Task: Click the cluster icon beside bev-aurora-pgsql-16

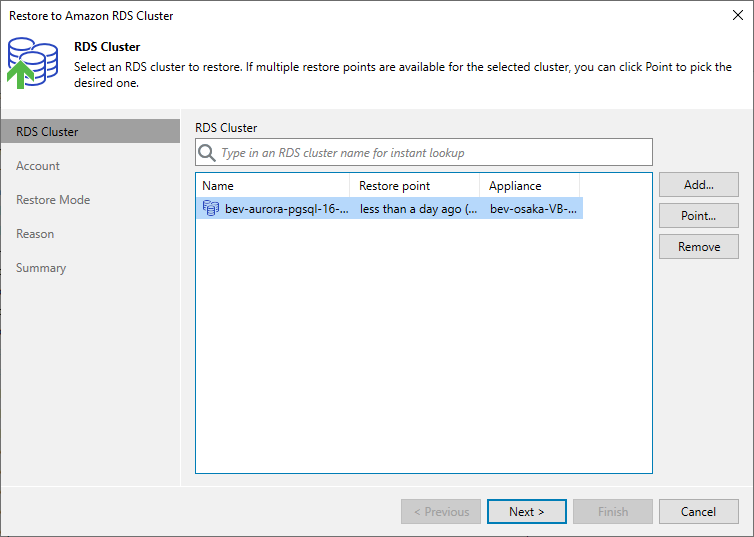Action: click(x=211, y=208)
